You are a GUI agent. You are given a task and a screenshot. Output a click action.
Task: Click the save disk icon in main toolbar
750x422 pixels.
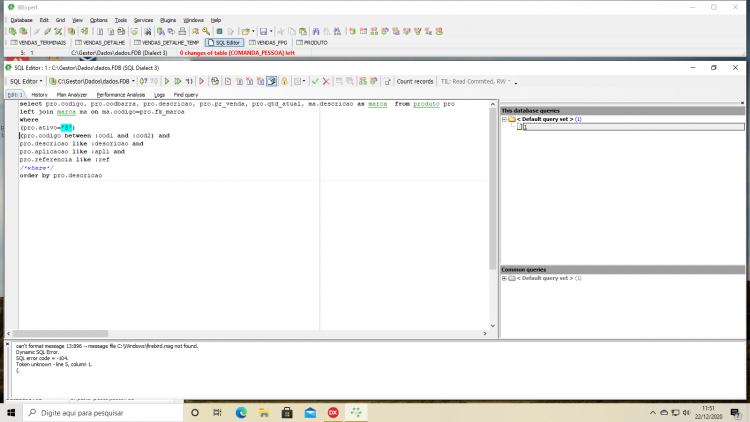pos(263,32)
